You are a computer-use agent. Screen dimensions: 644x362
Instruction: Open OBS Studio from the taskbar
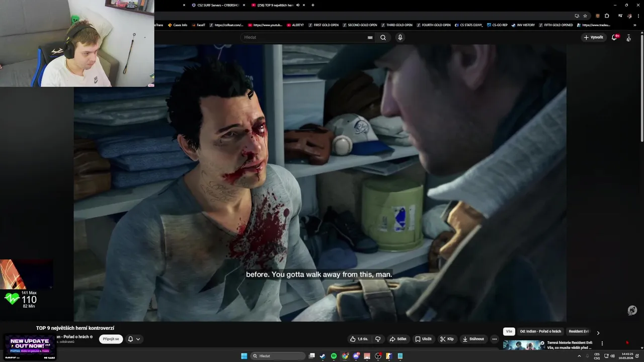coord(378,356)
